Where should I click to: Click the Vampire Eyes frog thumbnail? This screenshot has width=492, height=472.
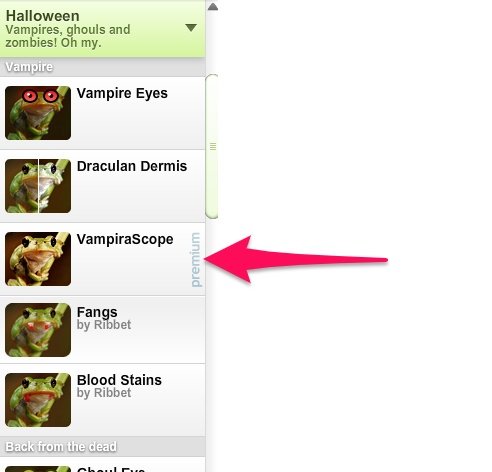(x=38, y=113)
